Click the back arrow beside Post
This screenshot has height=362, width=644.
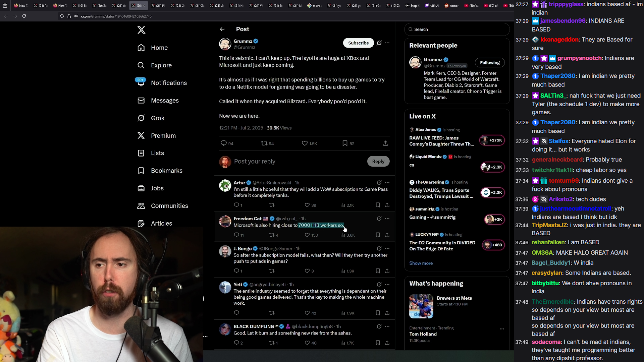click(222, 29)
